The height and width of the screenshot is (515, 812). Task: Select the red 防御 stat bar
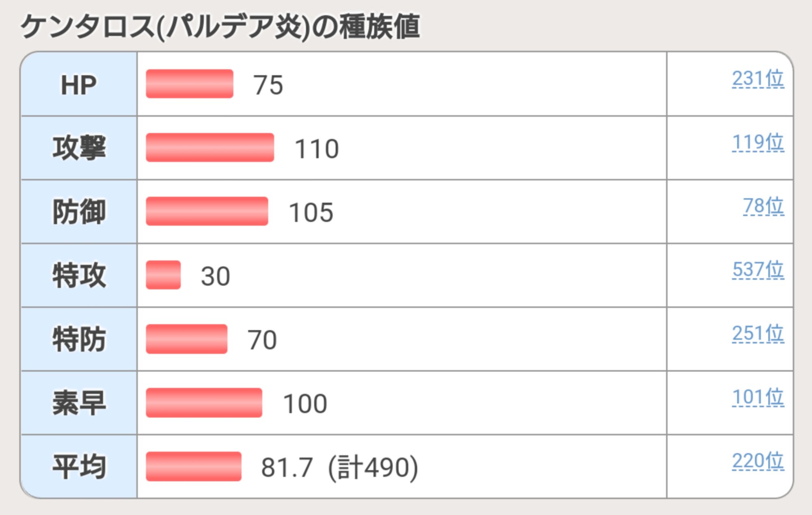(x=207, y=211)
